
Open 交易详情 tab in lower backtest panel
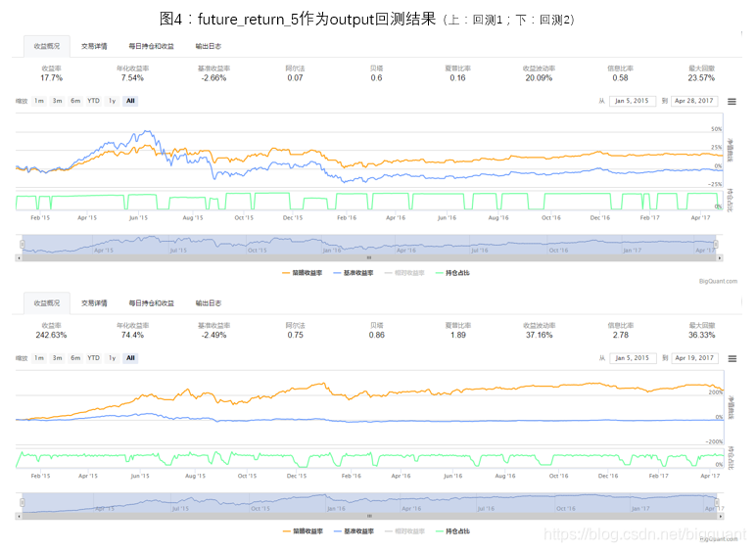(x=94, y=303)
